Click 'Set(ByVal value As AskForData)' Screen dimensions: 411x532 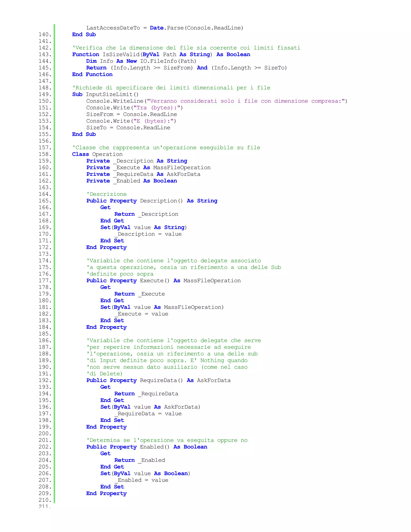pos(150,407)
